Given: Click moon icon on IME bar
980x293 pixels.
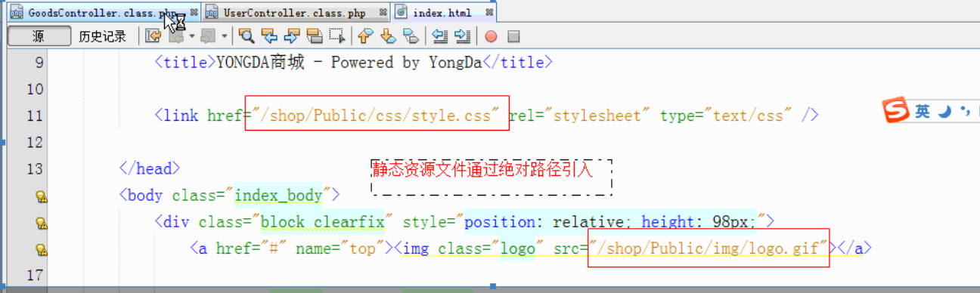Looking at the screenshot, I should point(944,112).
